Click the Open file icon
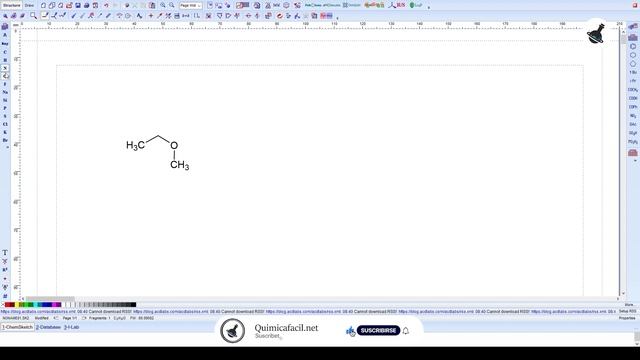 69,5
